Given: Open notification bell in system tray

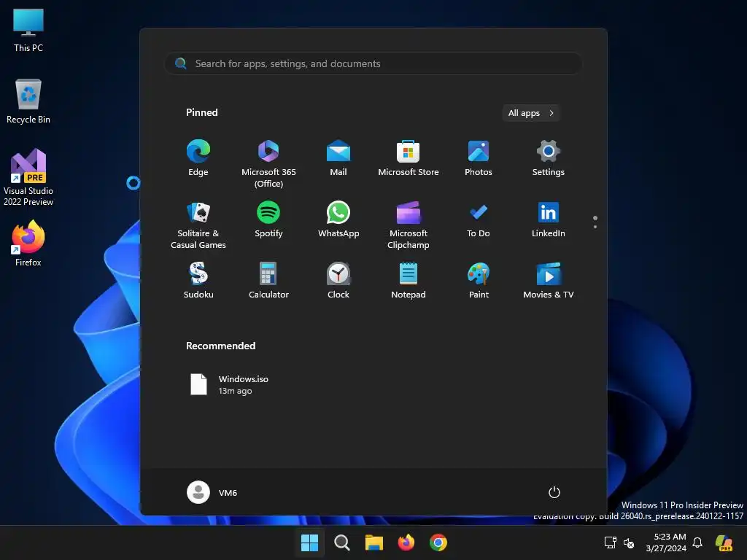Looking at the screenshot, I should (x=697, y=542).
